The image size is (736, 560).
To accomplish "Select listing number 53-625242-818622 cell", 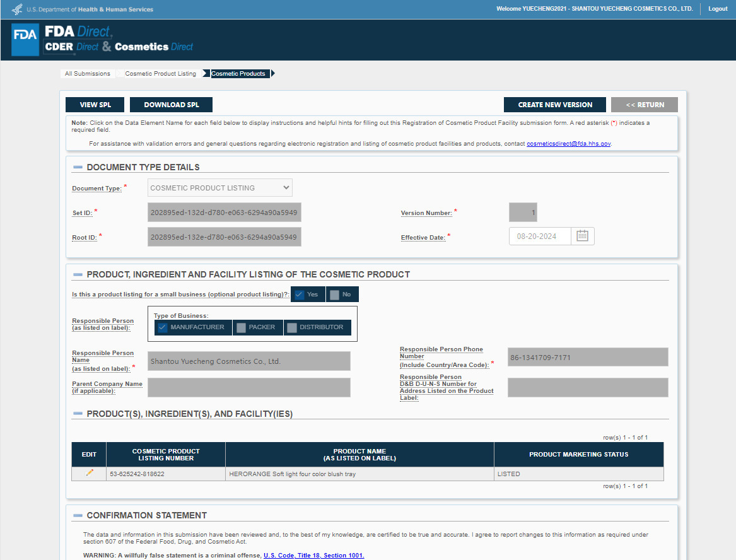I will point(166,474).
